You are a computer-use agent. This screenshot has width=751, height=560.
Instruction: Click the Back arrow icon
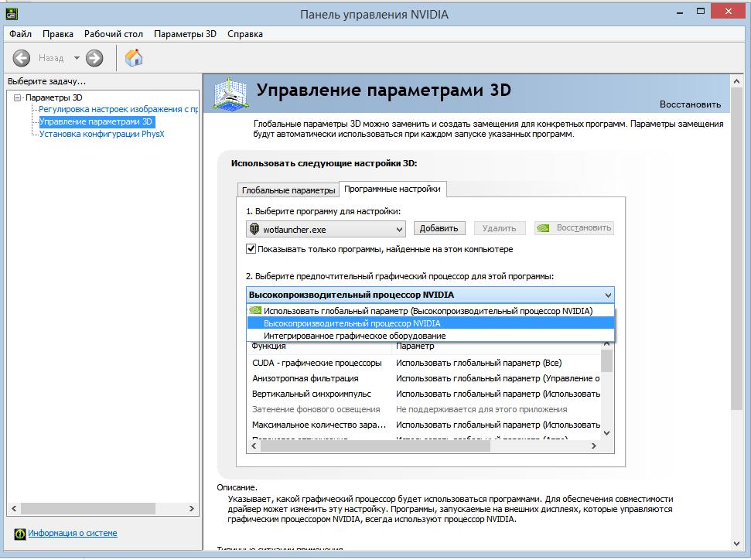[x=21, y=58]
